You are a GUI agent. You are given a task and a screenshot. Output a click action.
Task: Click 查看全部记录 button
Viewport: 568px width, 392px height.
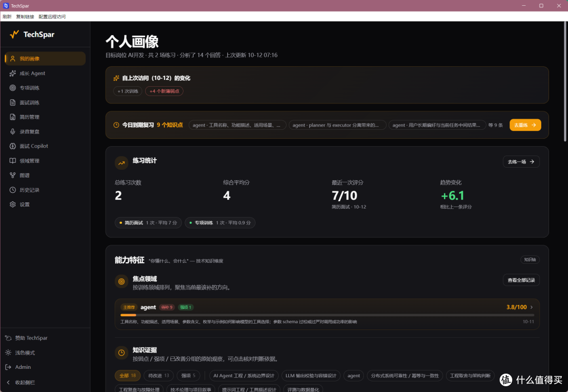pyautogui.click(x=521, y=280)
